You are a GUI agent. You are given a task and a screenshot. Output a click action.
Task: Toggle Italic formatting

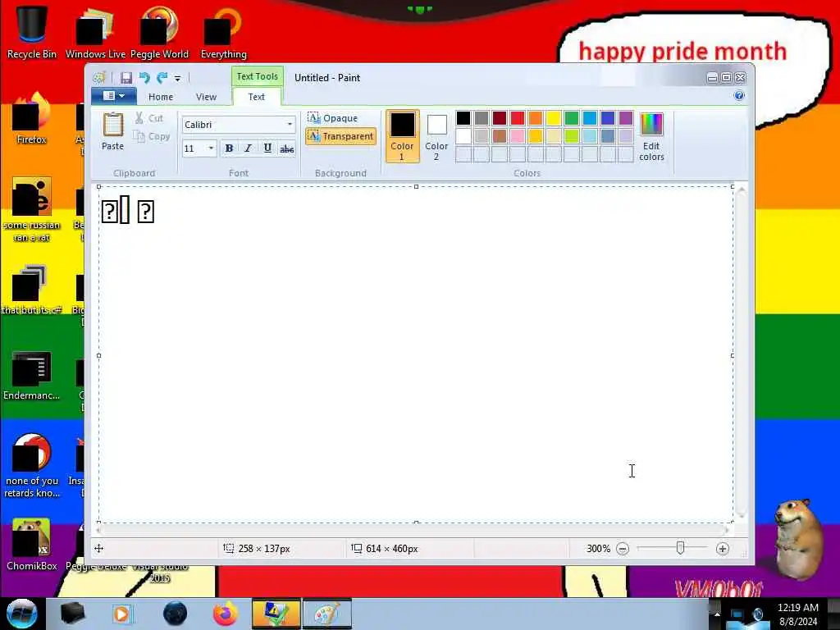(x=248, y=148)
